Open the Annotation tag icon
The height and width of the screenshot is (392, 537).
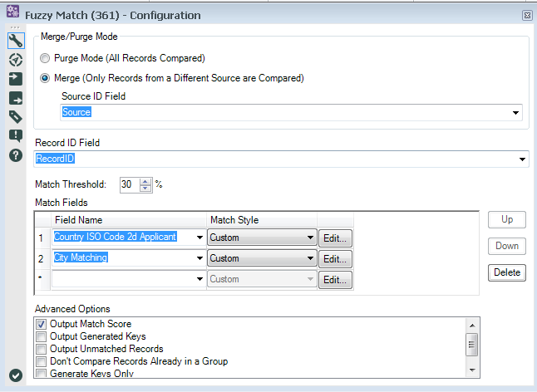point(15,116)
